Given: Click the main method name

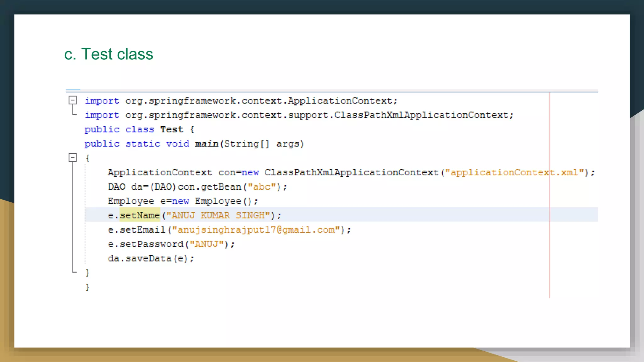Looking at the screenshot, I should (206, 144).
